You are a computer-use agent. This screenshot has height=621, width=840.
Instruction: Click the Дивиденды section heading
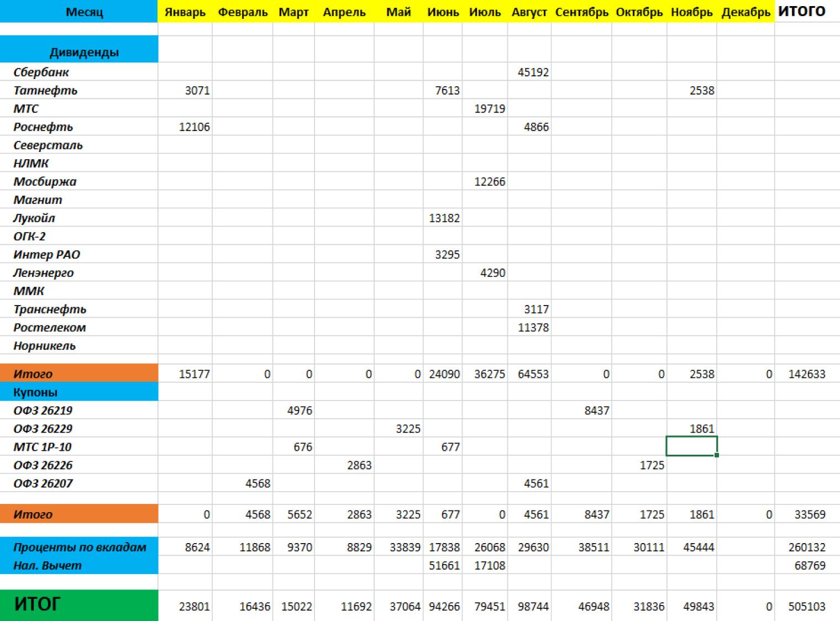(79, 49)
